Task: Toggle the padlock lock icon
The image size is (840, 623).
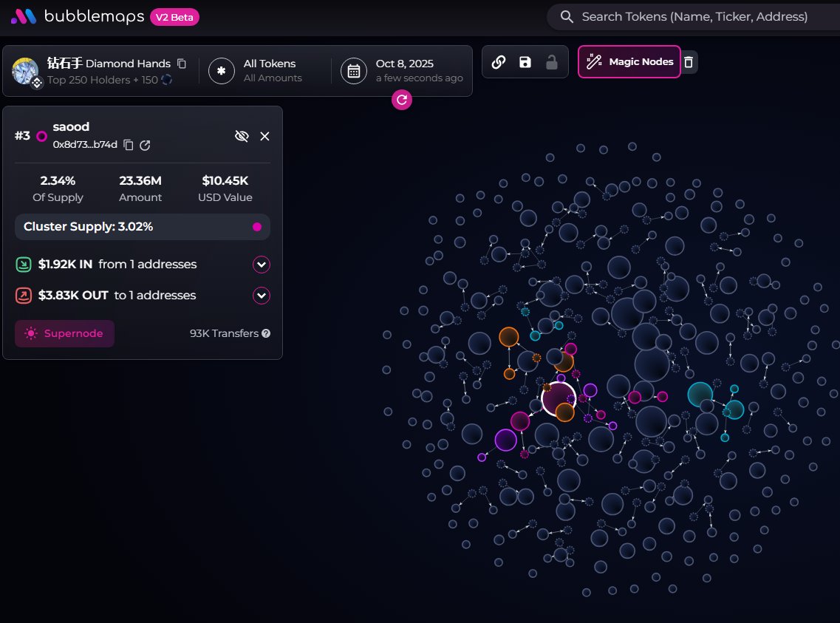Action: point(551,62)
